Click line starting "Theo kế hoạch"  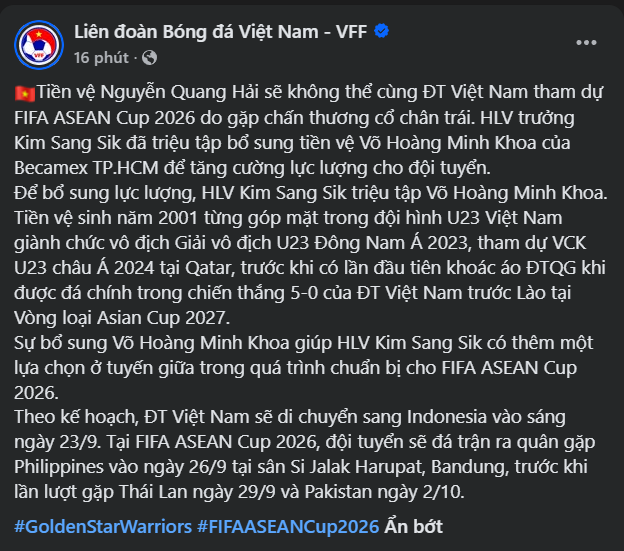pos(290,418)
